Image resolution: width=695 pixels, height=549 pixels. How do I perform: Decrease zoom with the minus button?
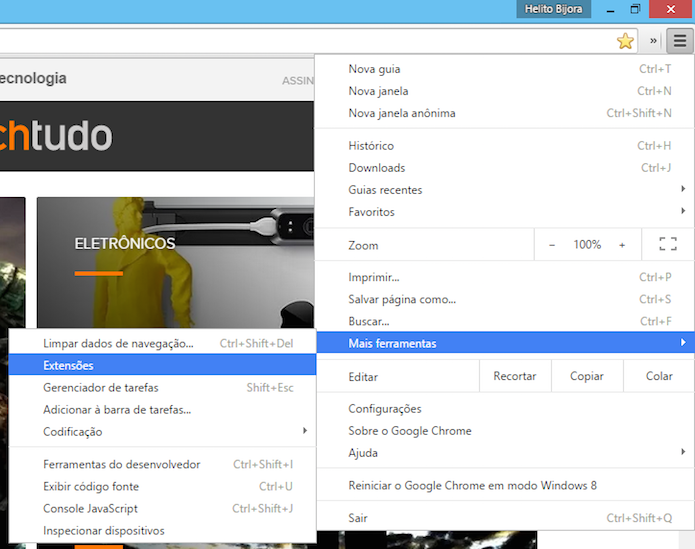(x=552, y=245)
